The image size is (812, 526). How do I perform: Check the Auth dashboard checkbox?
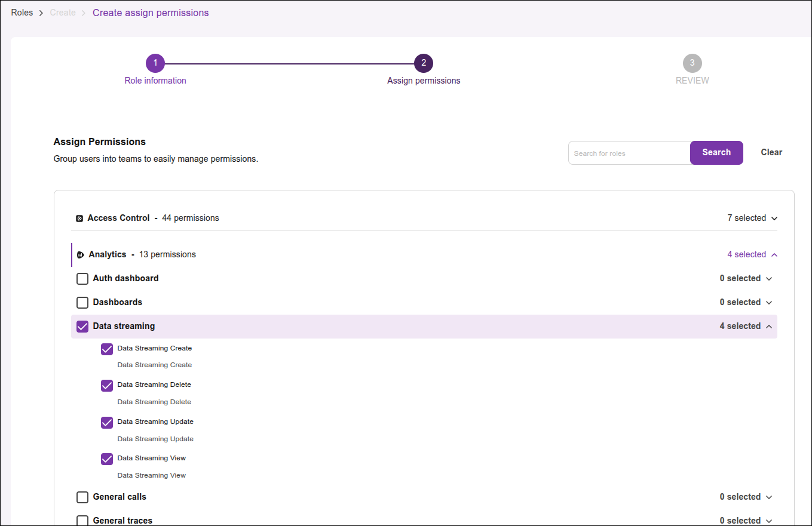[x=82, y=278]
